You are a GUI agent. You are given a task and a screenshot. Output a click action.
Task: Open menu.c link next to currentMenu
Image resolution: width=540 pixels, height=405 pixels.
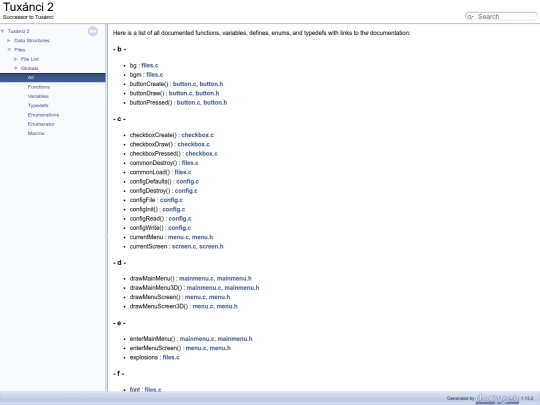pos(178,237)
